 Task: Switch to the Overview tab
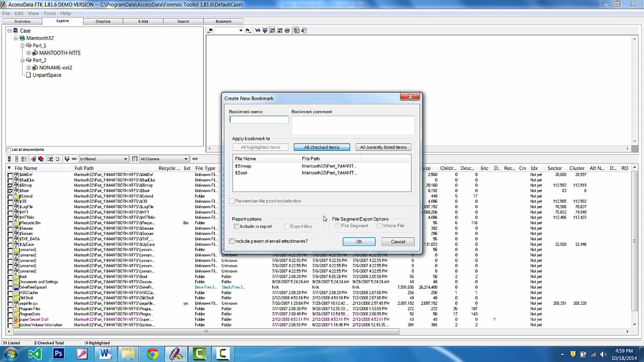click(22, 21)
